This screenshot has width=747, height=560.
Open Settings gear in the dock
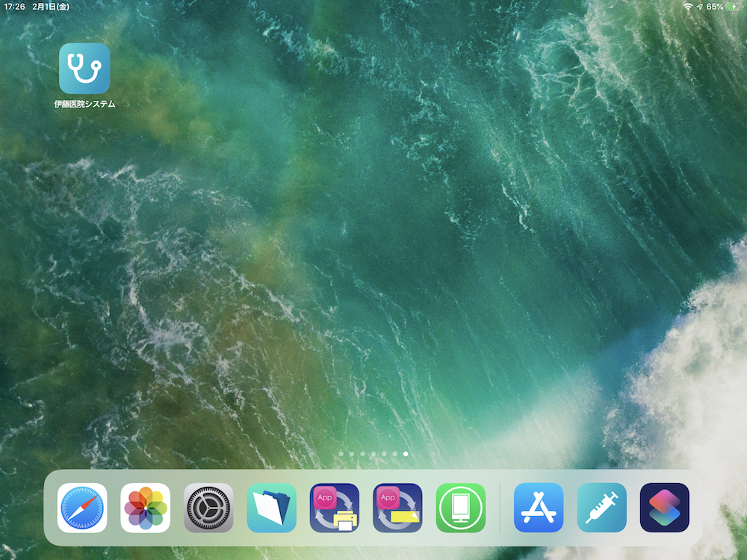click(208, 508)
